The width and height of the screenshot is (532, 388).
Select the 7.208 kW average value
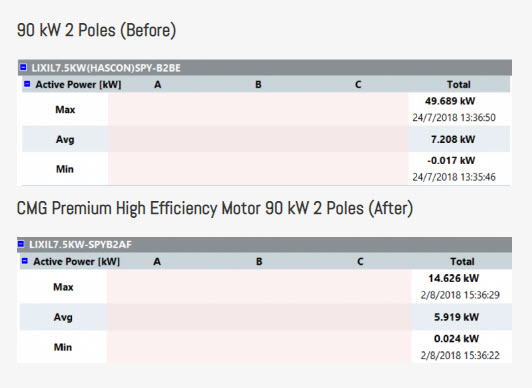[453, 139]
